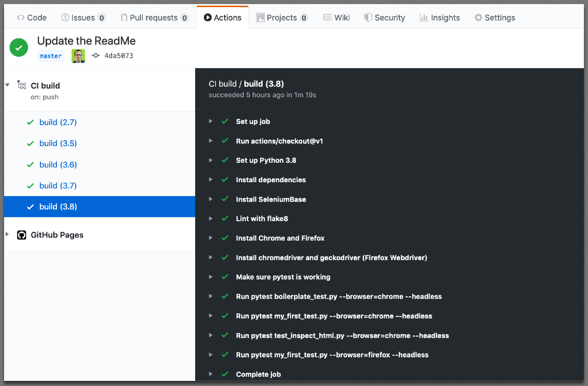Open Settings using the gear icon
Viewport: 588px width, 386px height.
click(478, 17)
